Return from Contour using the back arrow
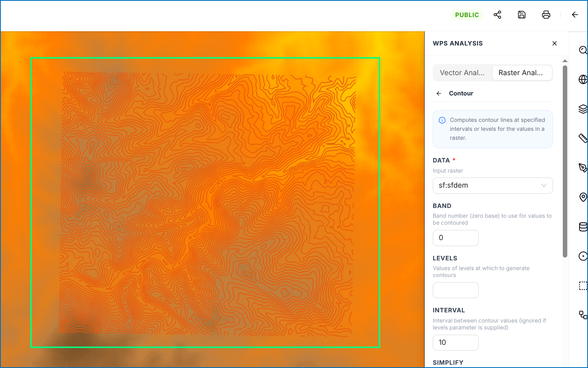This screenshot has height=368, width=588. click(439, 93)
